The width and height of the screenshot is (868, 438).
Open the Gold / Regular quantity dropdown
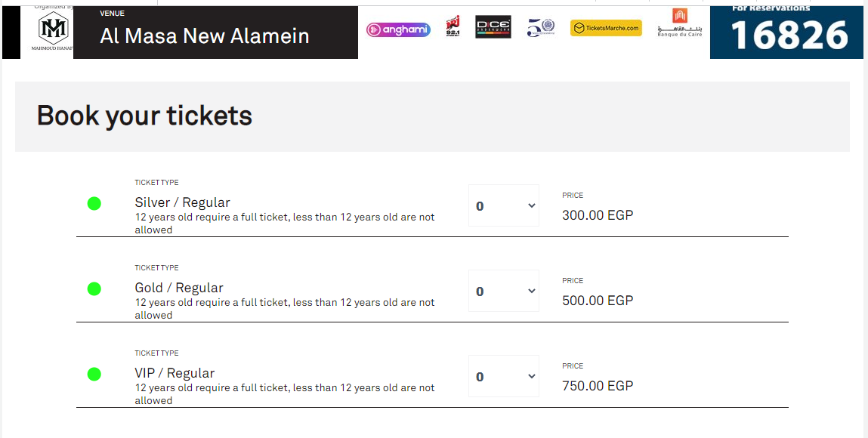(504, 291)
